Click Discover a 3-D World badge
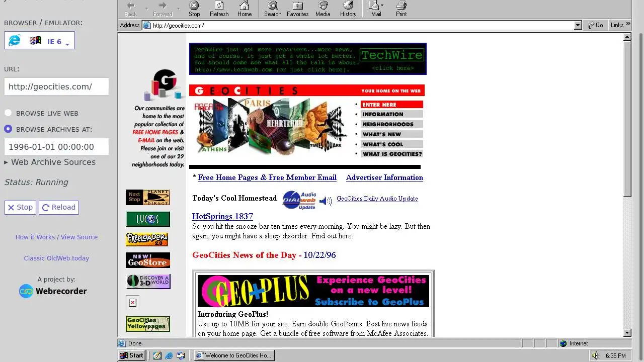Screen dimensions: 644x362 (x=148, y=281)
